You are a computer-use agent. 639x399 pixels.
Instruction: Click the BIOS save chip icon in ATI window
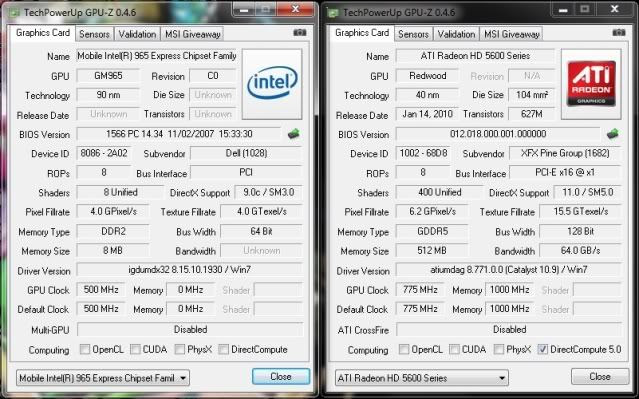[x=613, y=134]
